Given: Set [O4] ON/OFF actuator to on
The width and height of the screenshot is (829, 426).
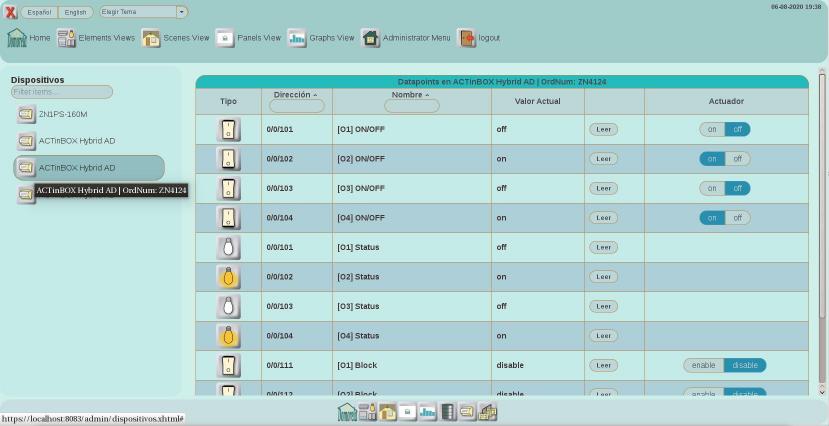Looking at the screenshot, I should [712, 218].
